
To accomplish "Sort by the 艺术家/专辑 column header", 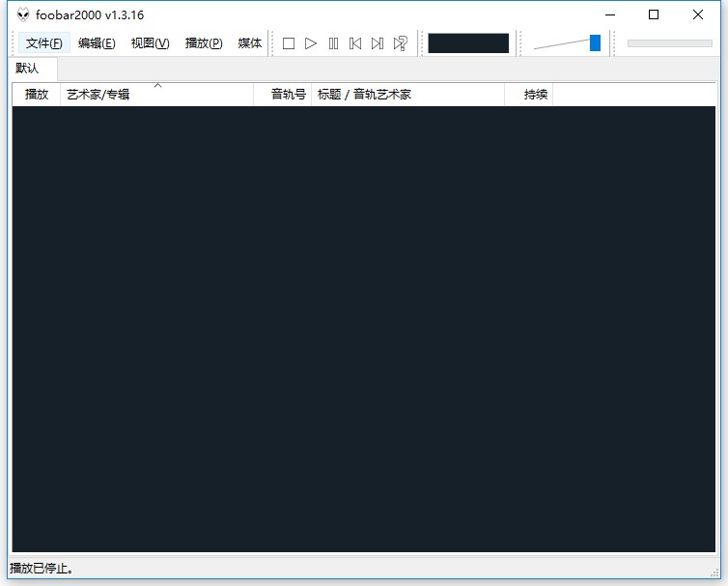I will point(156,95).
